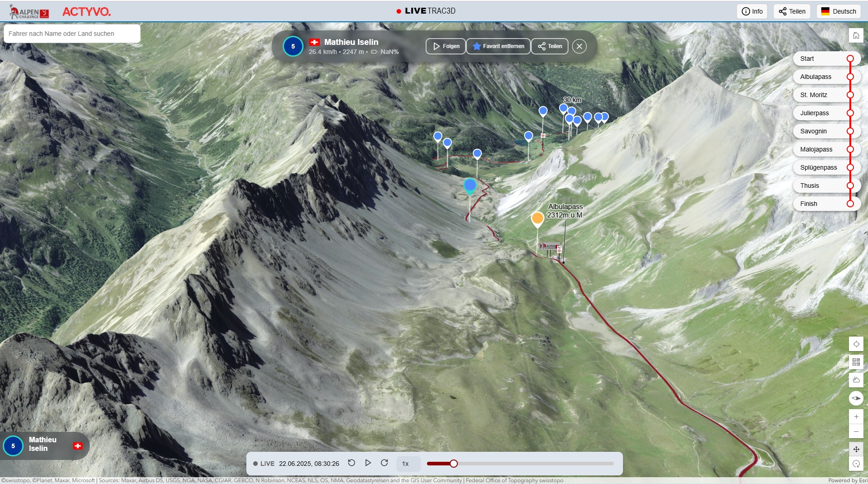Click the Folgen button to follow rider

[446, 46]
